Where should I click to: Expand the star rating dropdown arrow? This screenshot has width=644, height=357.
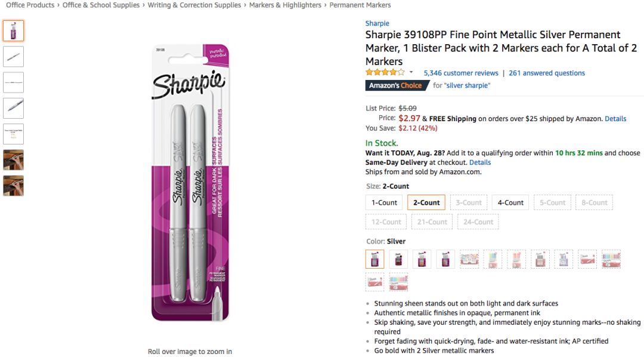[411, 73]
